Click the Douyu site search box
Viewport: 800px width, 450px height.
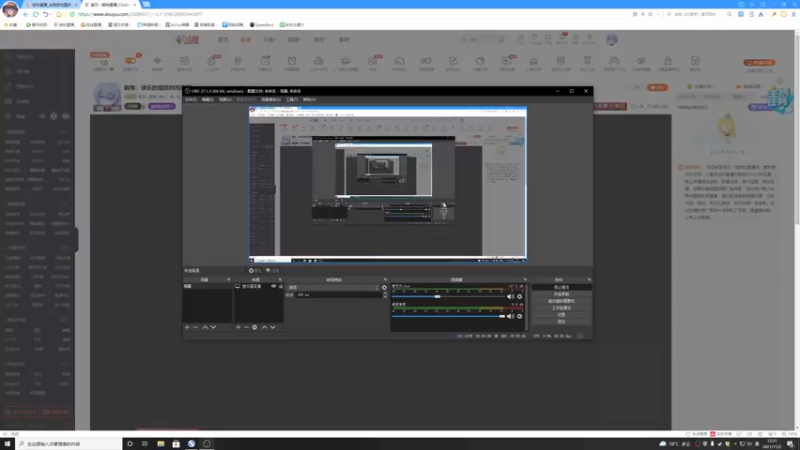point(482,39)
